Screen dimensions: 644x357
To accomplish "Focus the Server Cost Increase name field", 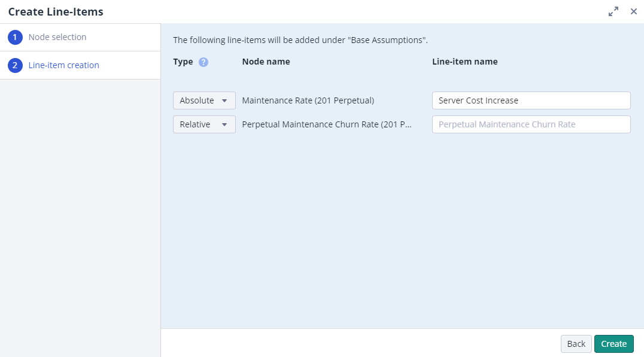I will (531, 100).
